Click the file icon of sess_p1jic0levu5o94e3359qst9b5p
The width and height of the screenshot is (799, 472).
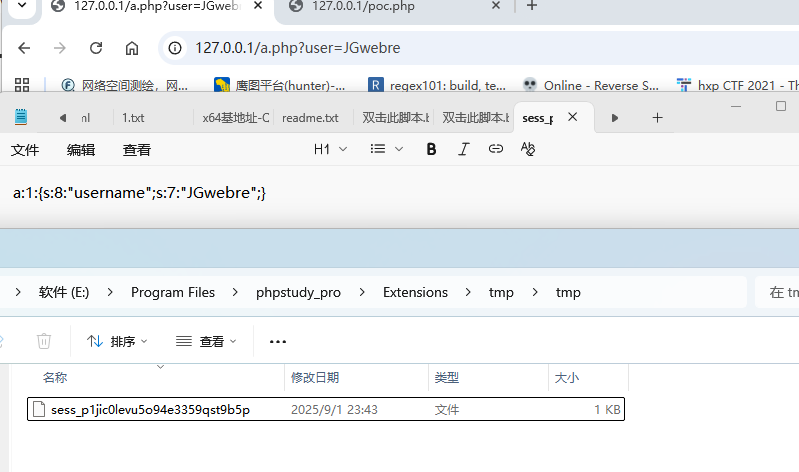(x=39, y=409)
